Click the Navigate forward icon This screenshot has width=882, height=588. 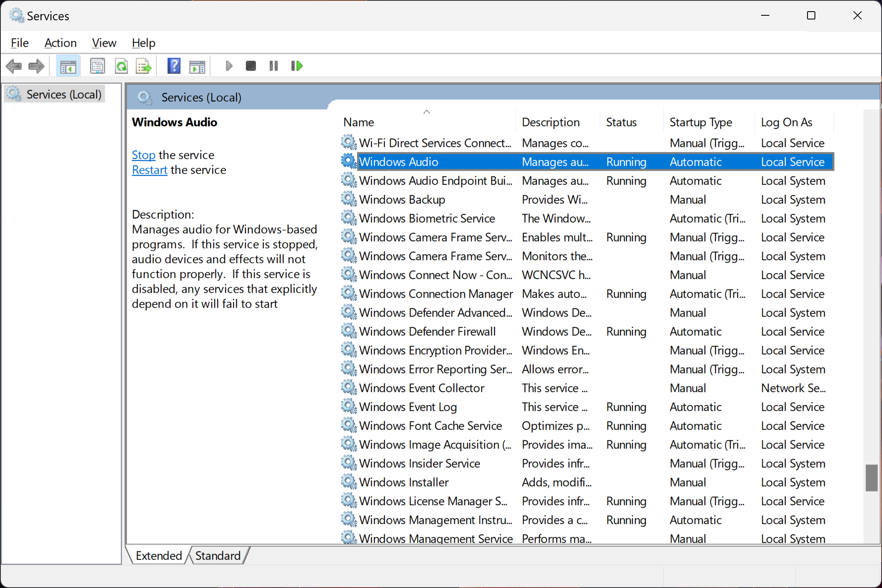(x=36, y=65)
